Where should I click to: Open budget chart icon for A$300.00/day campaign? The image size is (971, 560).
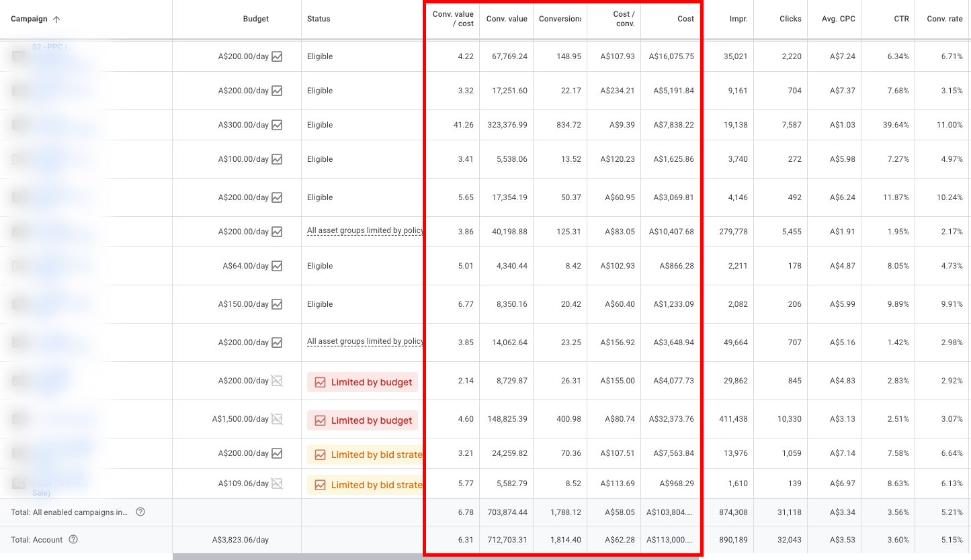tap(277, 125)
